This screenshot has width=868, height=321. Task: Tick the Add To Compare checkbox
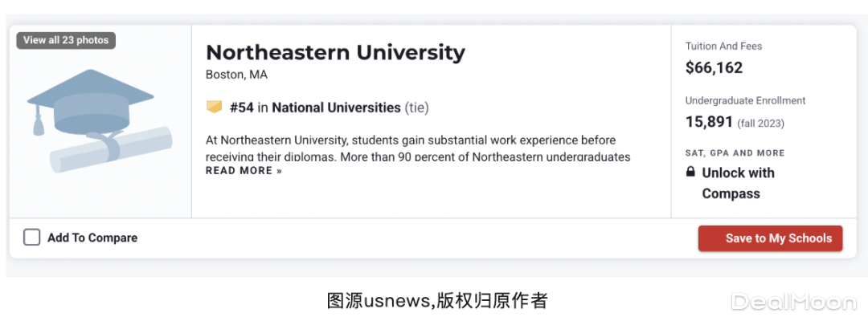32,238
